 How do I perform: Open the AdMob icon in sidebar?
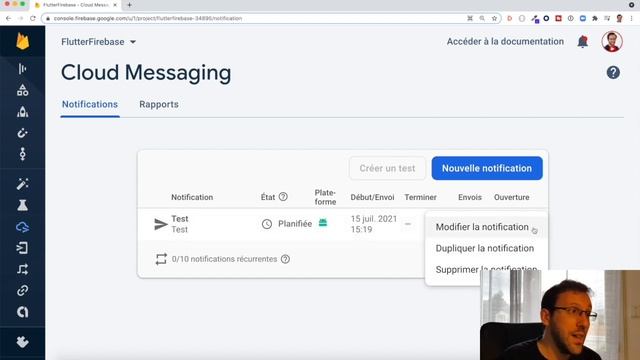click(22, 312)
